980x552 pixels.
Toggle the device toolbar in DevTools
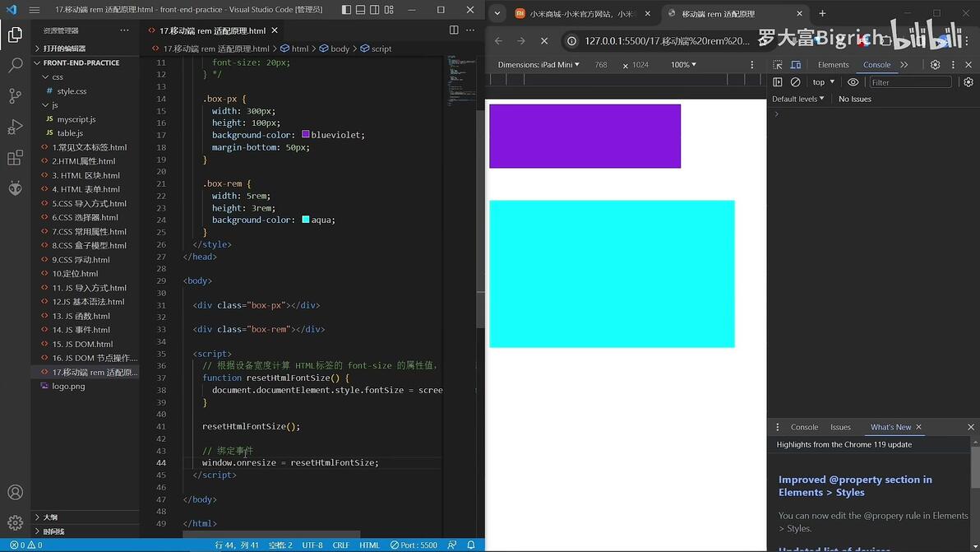[796, 64]
